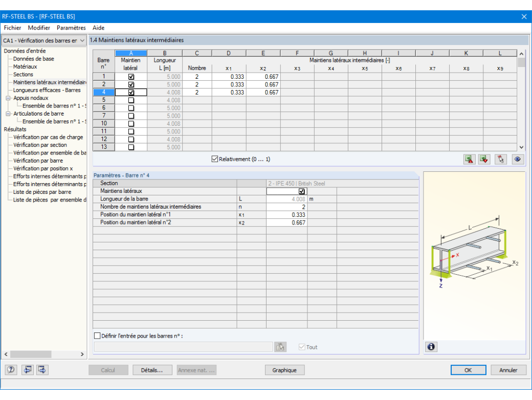The width and height of the screenshot is (532, 400).
Task: Select Matériaux in the navigator
Action: [25, 67]
